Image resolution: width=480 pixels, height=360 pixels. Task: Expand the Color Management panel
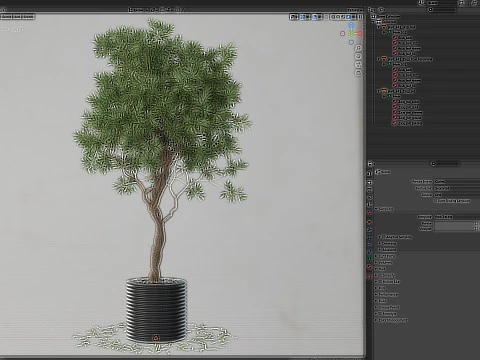[376, 320]
